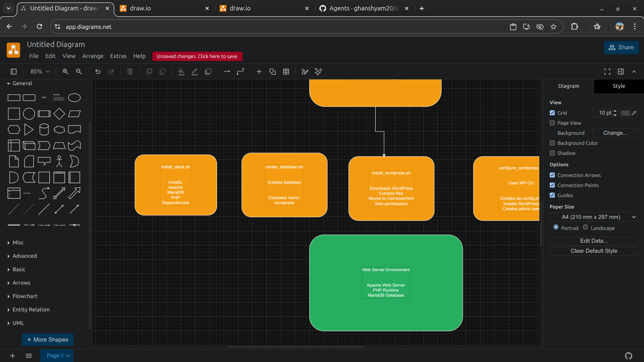Open the Insert plus icon

(x=259, y=71)
